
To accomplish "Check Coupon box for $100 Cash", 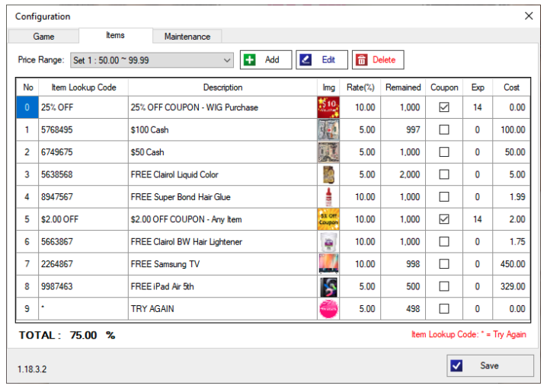I will (x=444, y=129).
